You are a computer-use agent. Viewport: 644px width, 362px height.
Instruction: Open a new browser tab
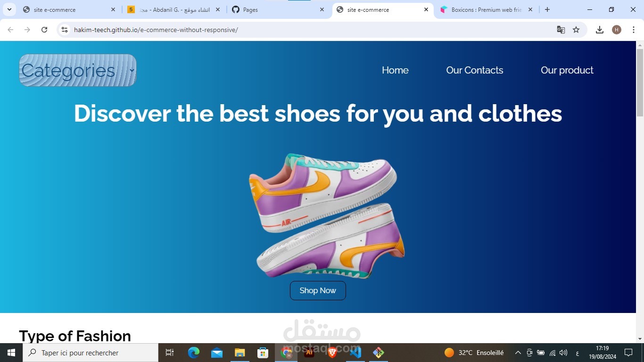(x=547, y=9)
